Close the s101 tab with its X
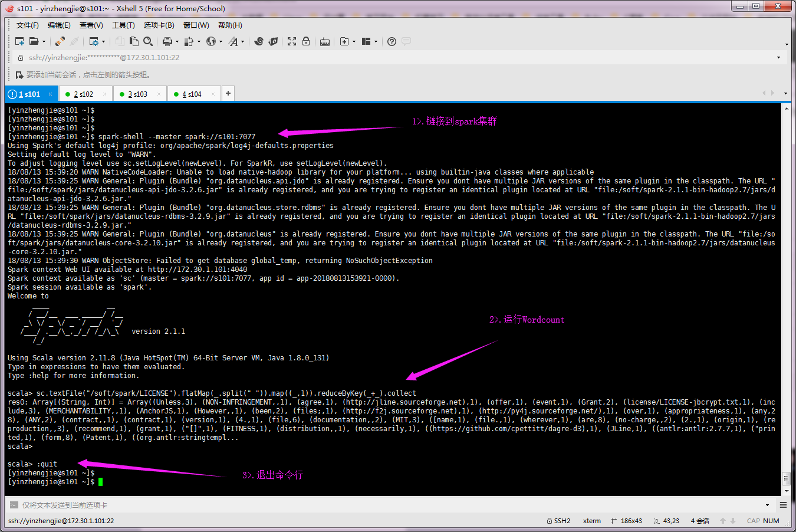 pyautogui.click(x=51, y=94)
